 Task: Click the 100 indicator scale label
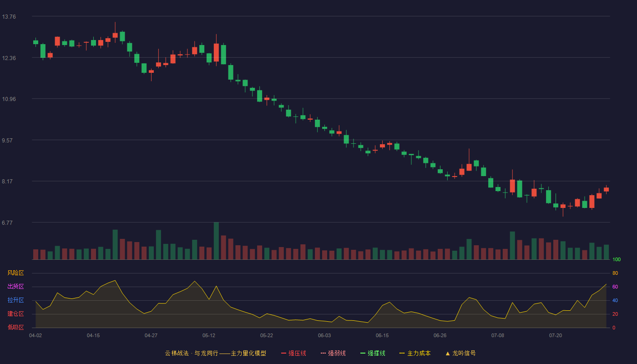click(617, 260)
